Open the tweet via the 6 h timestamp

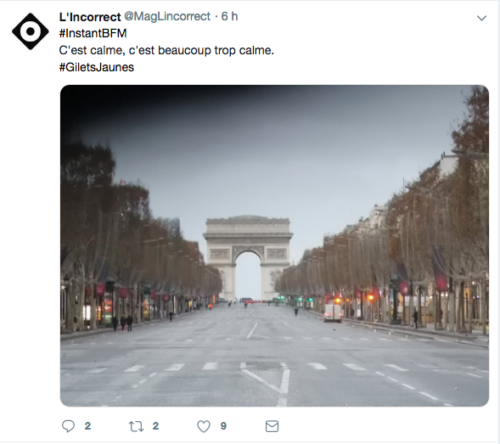point(230,16)
